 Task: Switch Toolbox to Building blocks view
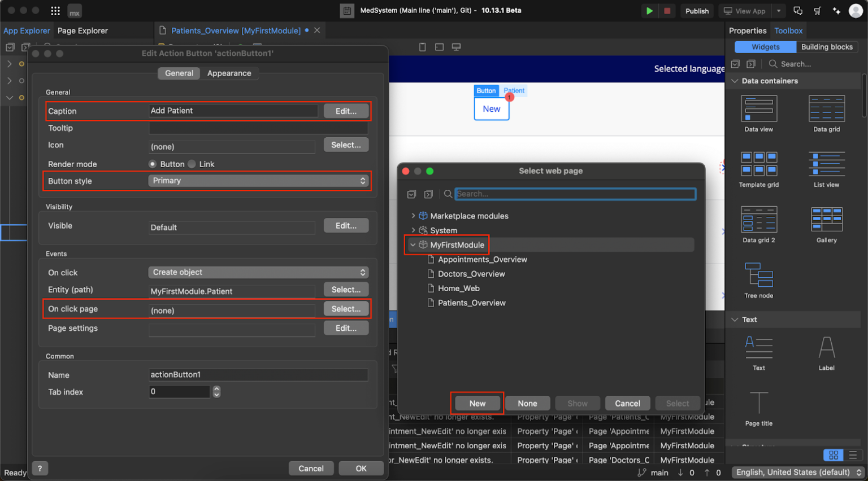coord(827,47)
